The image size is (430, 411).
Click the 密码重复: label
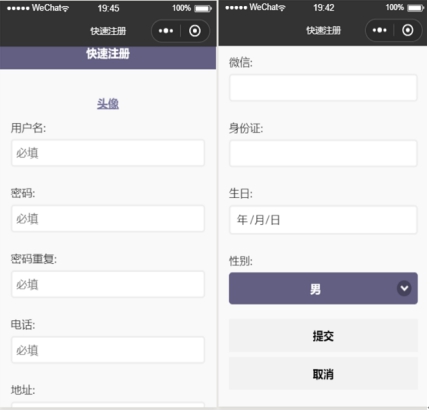click(x=34, y=259)
